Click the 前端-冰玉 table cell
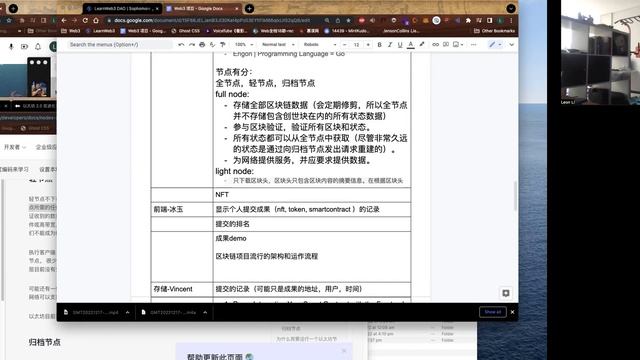 (182, 209)
